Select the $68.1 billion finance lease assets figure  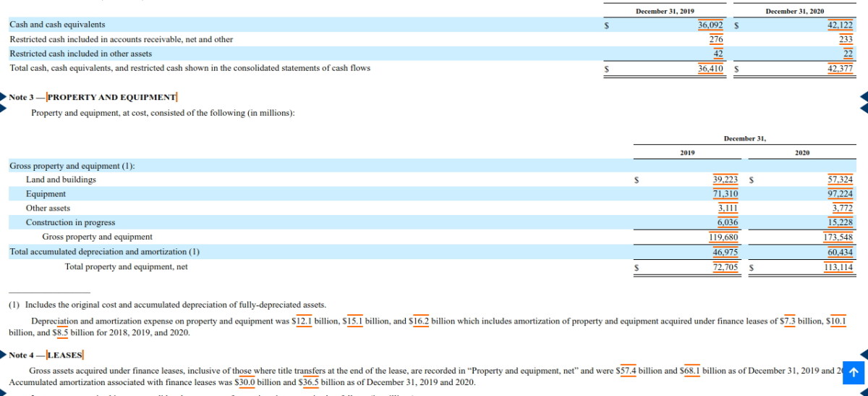(692, 370)
